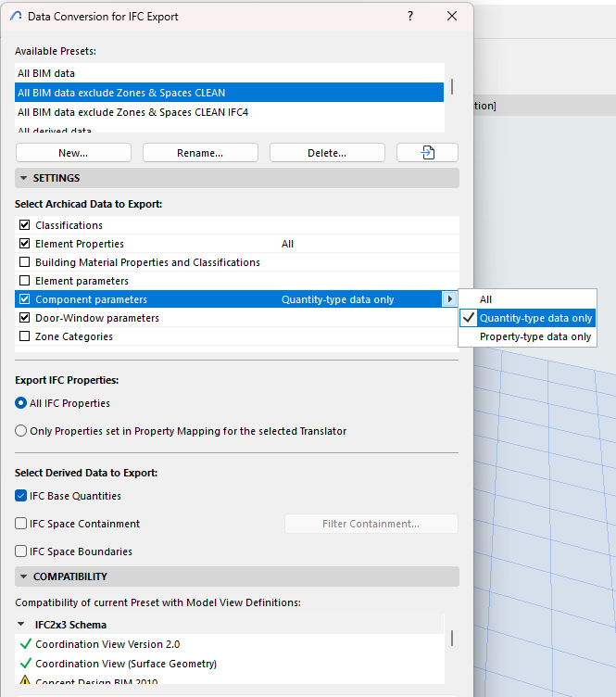This screenshot has height=697, width=616.
Task: Click the Component parameters dropdown arrow
Action: point(449,299)
